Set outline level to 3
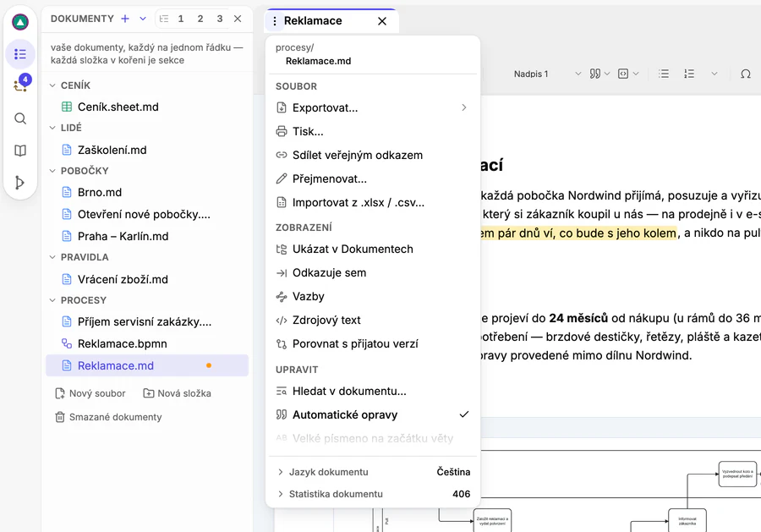 click(x=219, y=19)
